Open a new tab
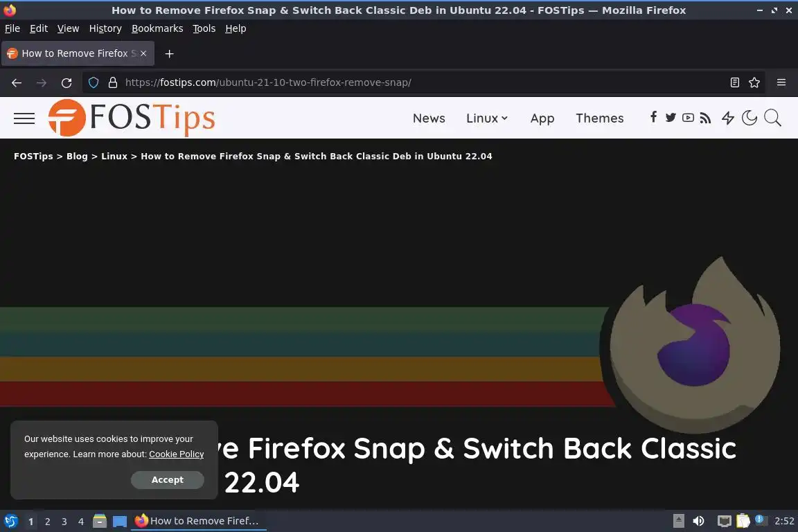The width and height of the screenshot is (798, 532). (170, 53)
